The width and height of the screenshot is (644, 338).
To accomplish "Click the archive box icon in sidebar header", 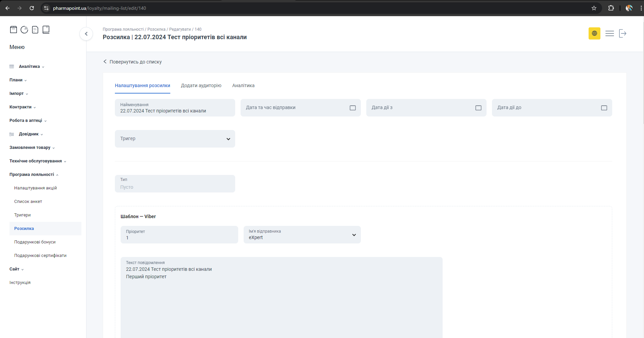I will tap(14, 30).
